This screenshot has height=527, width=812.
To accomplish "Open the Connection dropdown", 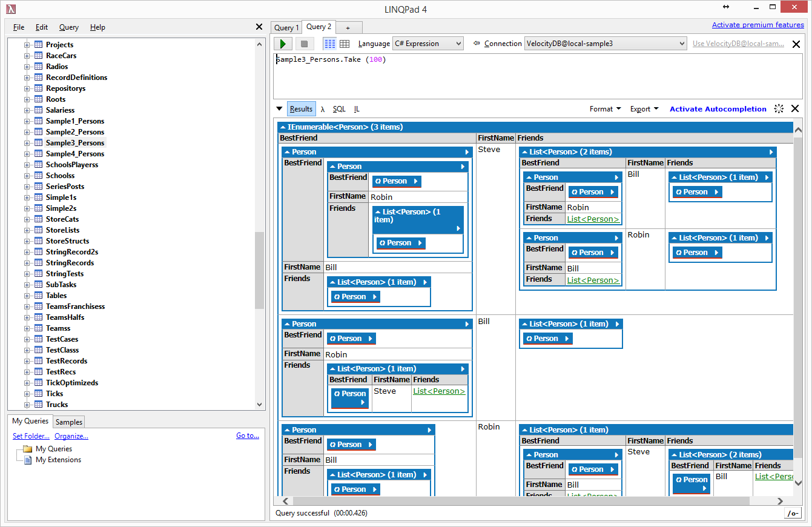I will click(606, 44).
